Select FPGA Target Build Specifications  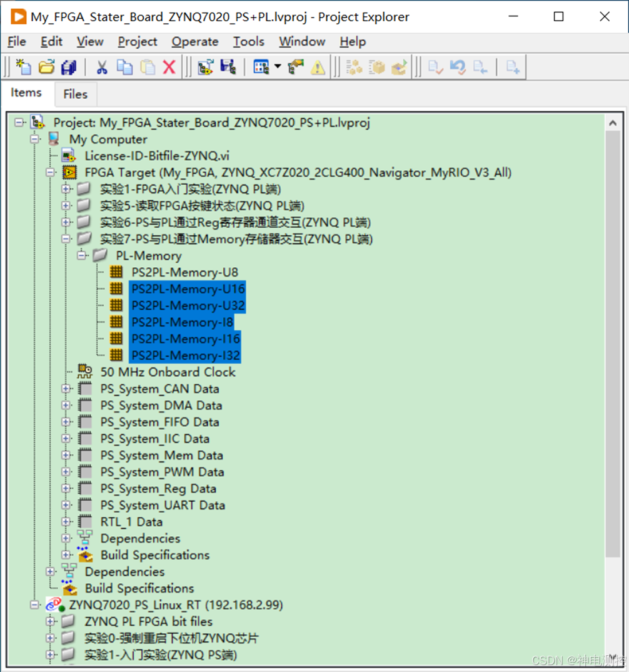pos(155,555)
